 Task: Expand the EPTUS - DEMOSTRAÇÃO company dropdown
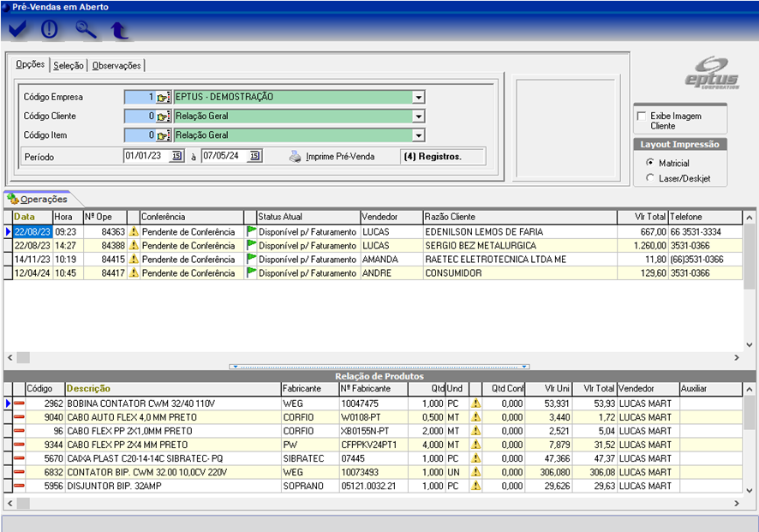click(419, 98)
